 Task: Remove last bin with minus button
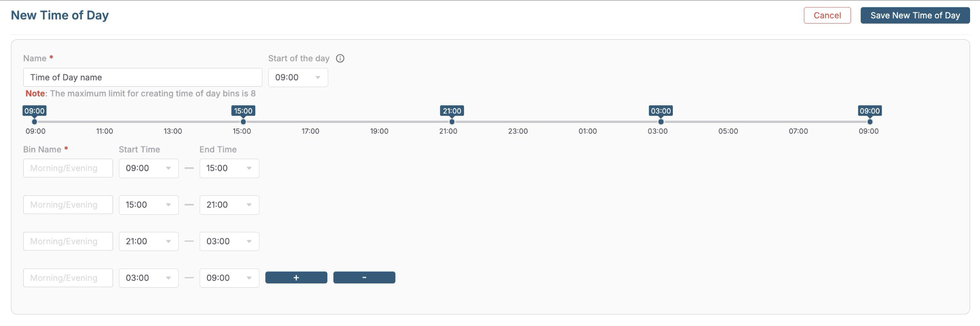364,278
